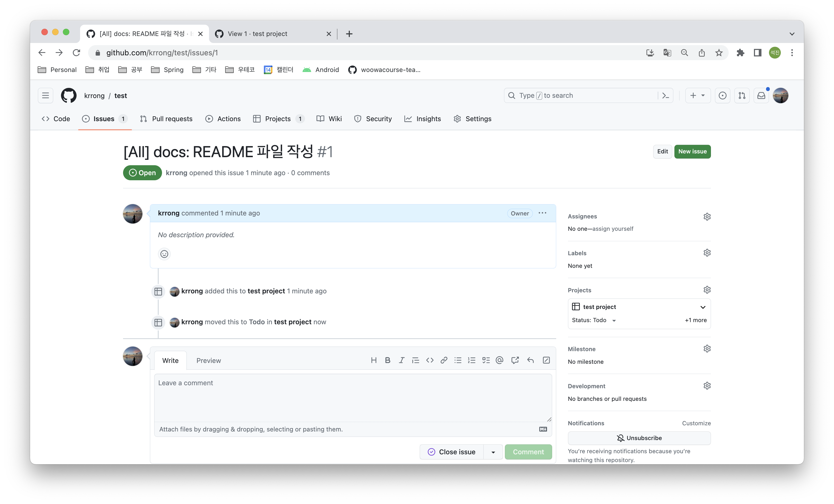Image resolution: width=834 pixels, height=504 pixels.
Task: Switch to the Code tab
Action: pyautogui.click(x=56, y=119)
